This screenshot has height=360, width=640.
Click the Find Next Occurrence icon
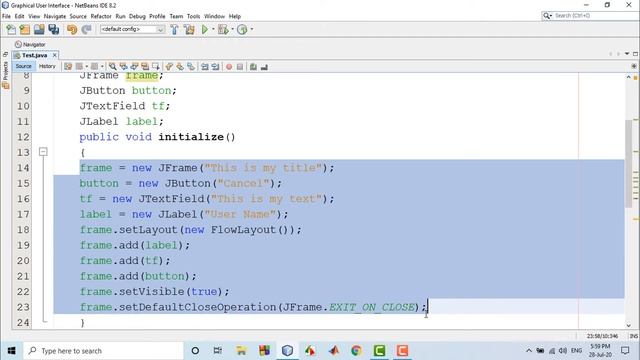coord(134,67)
